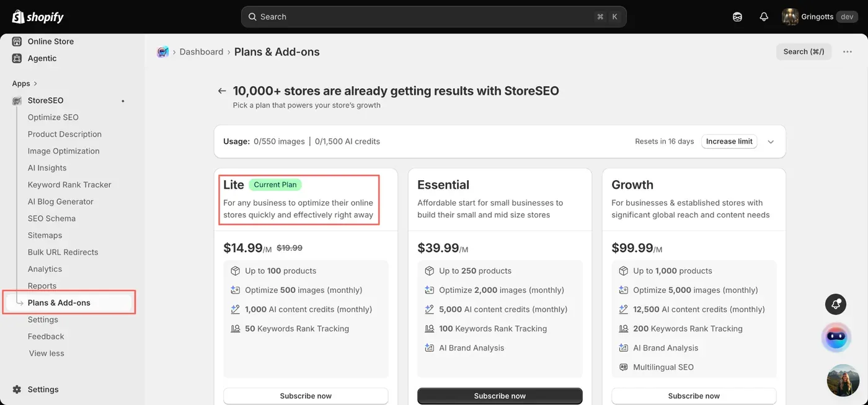Expand the Apps section chevron
This screenshot has width=868, height=405.
pyautogui.click(x=35, y=84)
